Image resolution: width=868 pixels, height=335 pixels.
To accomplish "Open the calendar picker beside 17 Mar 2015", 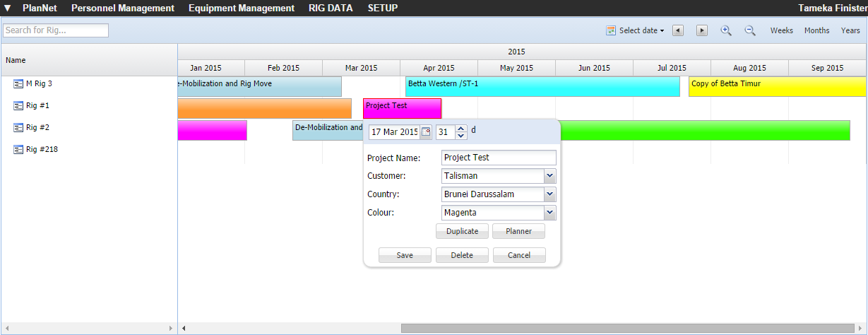I will (426, 132).
